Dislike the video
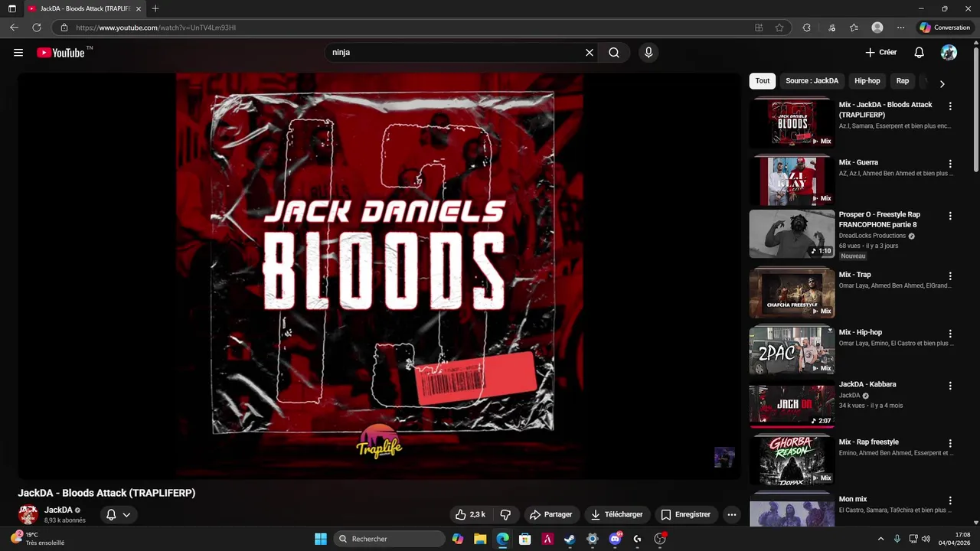 (x=505, y=514)
